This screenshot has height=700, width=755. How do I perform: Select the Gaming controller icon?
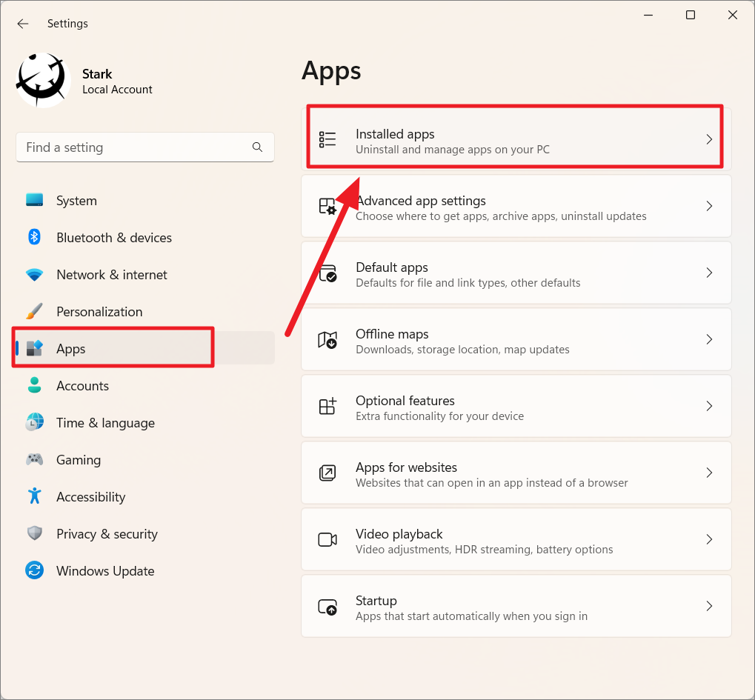click(35, 459)
